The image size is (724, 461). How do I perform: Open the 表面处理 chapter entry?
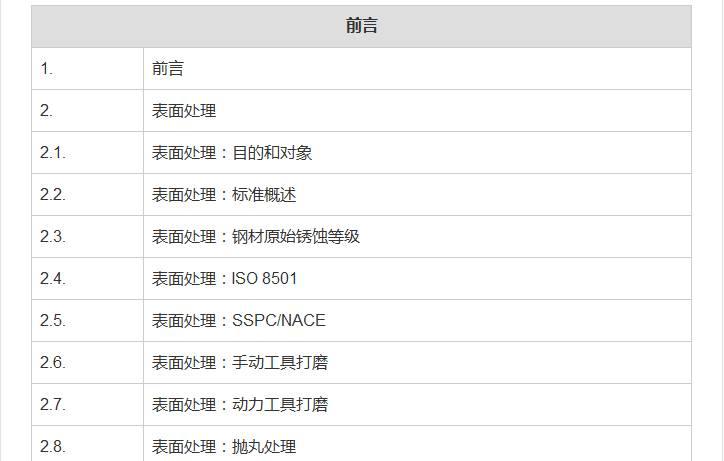[184, 111]
